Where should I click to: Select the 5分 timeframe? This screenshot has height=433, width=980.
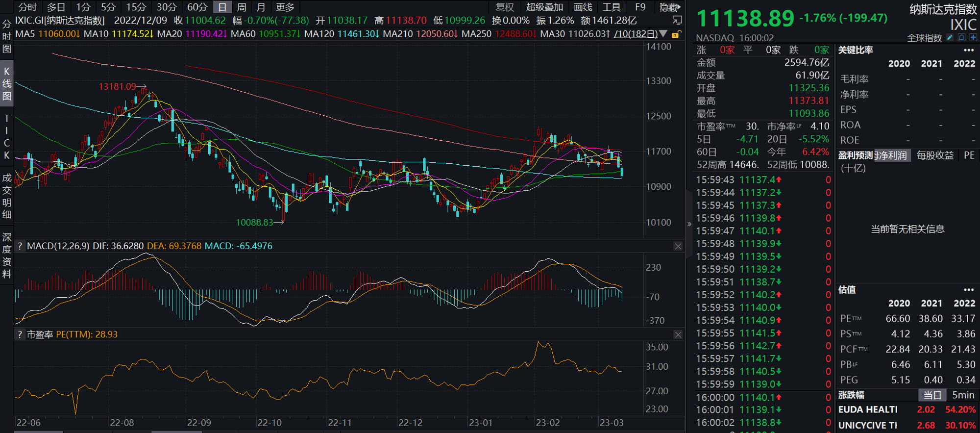click(108, 7)
